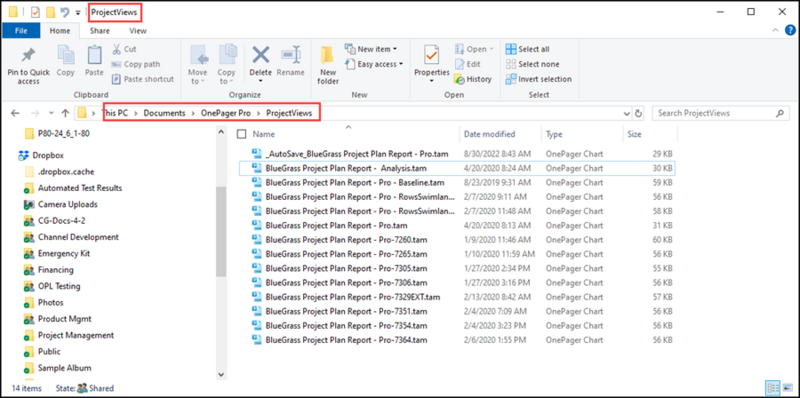Toggle the select-all items checkbox
This screenshot has height=398, width=800.
[242, 134]
